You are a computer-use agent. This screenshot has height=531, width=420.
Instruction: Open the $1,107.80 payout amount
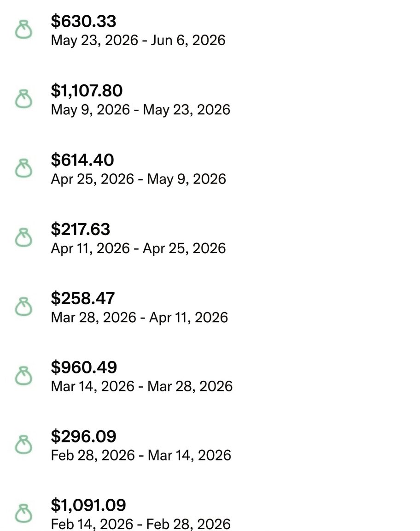click(87, 91)
